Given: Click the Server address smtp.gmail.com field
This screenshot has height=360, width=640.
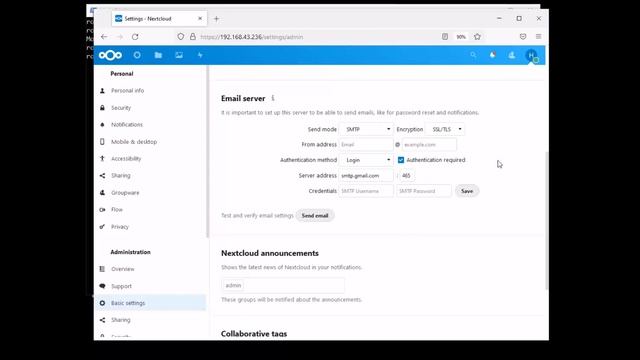Looking at the screenshot, I should (366, 176).
